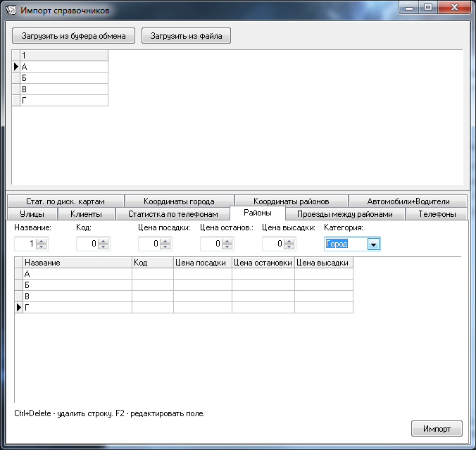476x450 pixels.
Task: Click 'Цена высадки' column header
Action: [322, 263]
